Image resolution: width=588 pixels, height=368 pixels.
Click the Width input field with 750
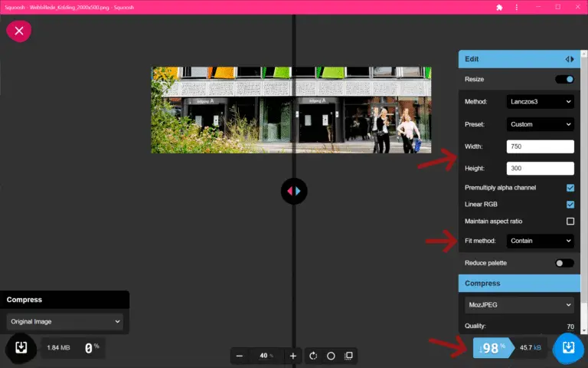click(x=540, y=146)
